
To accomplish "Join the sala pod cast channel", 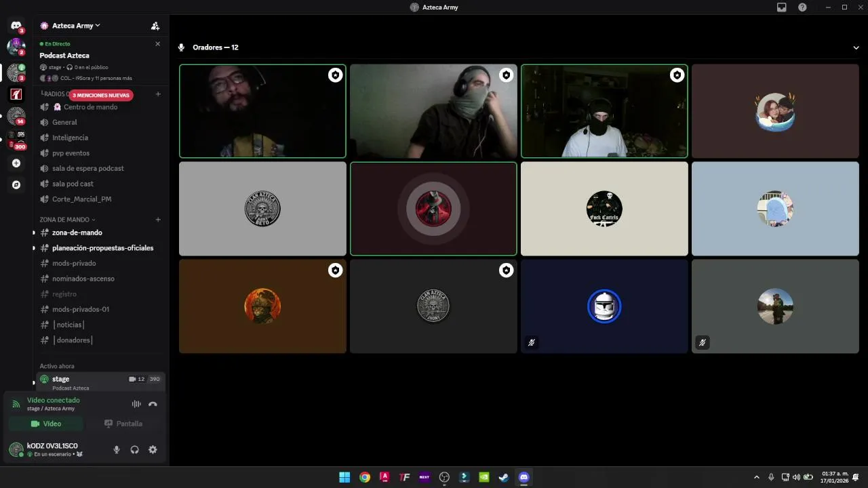I will click(x=100, y=184).
